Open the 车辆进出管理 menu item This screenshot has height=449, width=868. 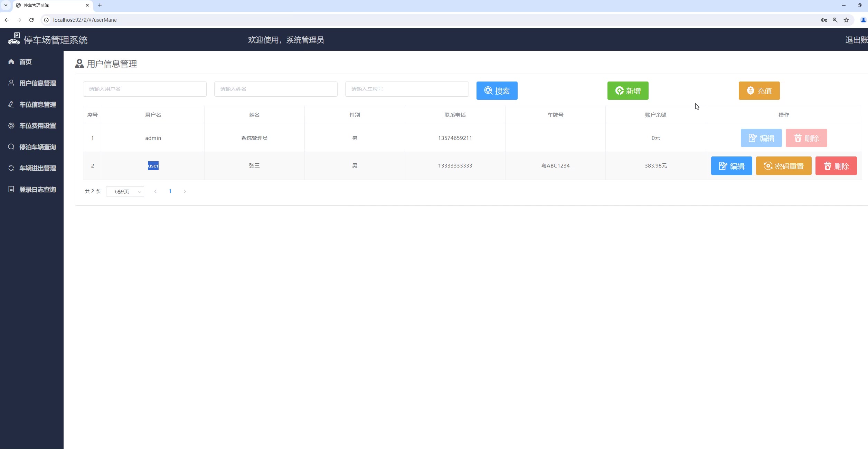click(32, 168)
